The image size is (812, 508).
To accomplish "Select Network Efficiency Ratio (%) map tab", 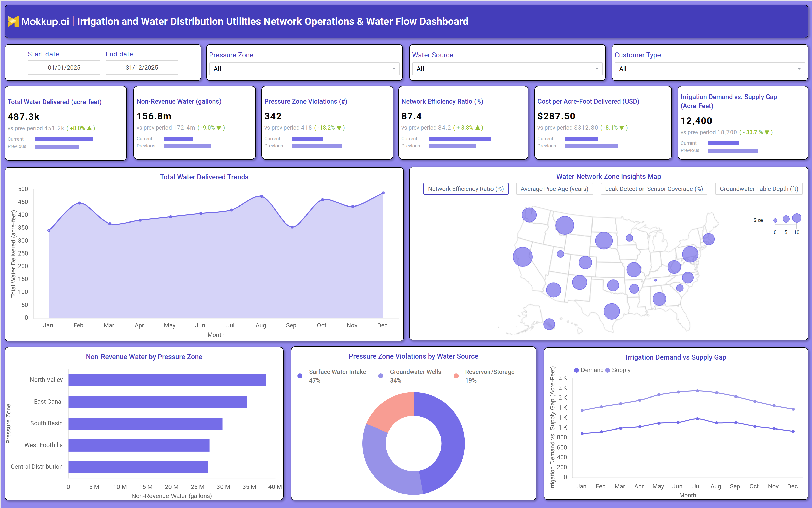I will (x=466, y=189).
